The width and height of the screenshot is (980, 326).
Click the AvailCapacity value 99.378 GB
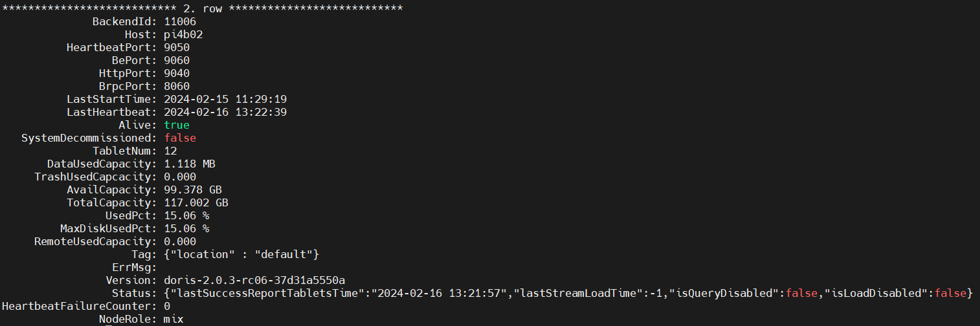point(193,190)
